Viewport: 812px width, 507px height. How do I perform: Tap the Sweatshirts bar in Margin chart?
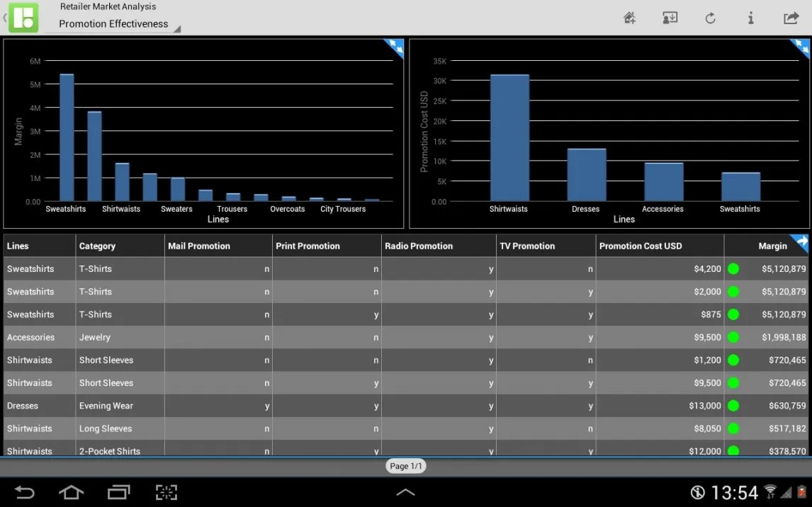pyautogui.click(x=67, y=138)
